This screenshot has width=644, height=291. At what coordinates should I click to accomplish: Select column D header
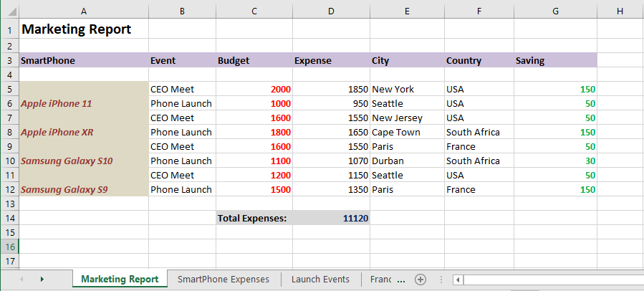tap(331, 11)
